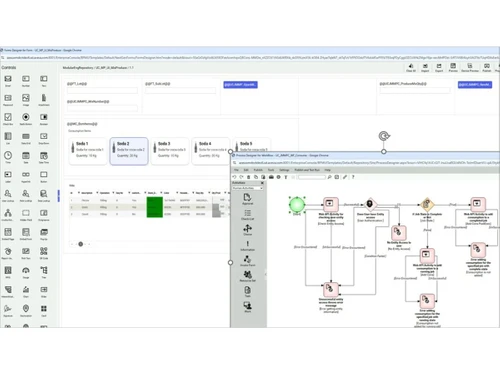This screenshot has height=375, width=500.
Task: Click the yellow Job State gateway node
Action: coord(427,204)
